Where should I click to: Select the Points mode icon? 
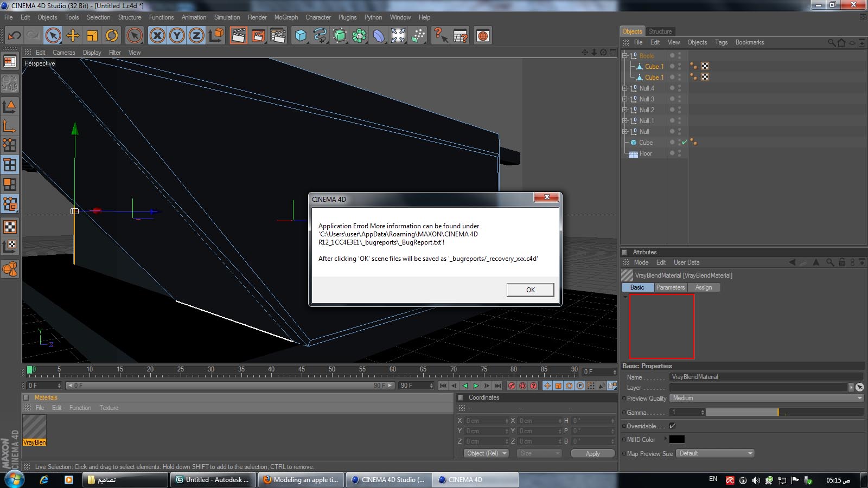tap(10, 145)
